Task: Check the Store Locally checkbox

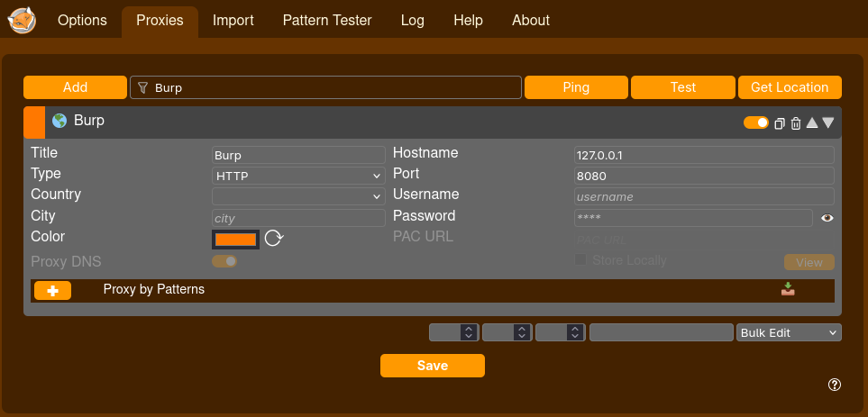Action: [x=580, y=259]
